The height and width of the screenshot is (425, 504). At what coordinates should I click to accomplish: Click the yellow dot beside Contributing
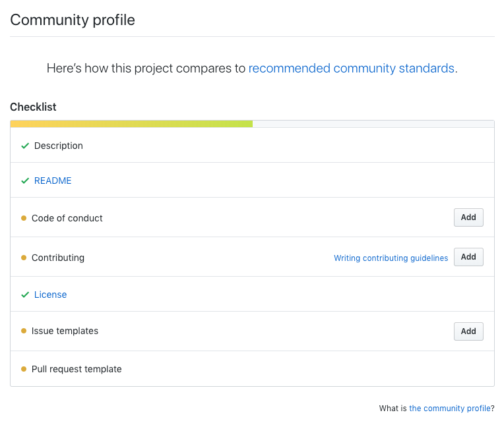coord(24,258)
